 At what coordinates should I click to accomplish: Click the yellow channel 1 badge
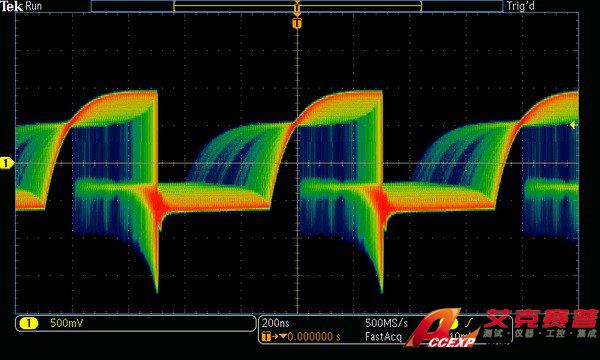click(x=29, y=324)
